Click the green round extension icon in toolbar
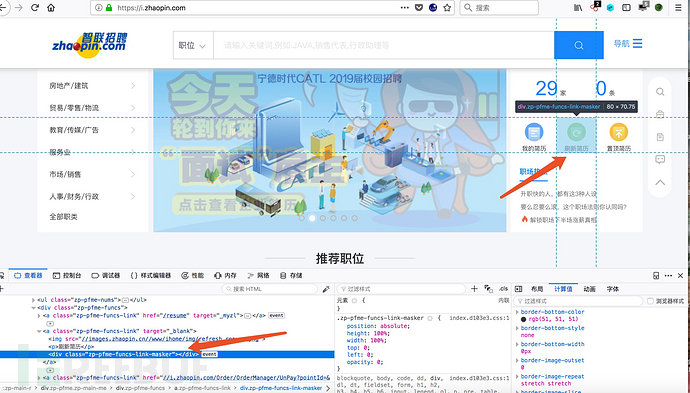This screenshot has height=393, width=690. click(659, 7)
